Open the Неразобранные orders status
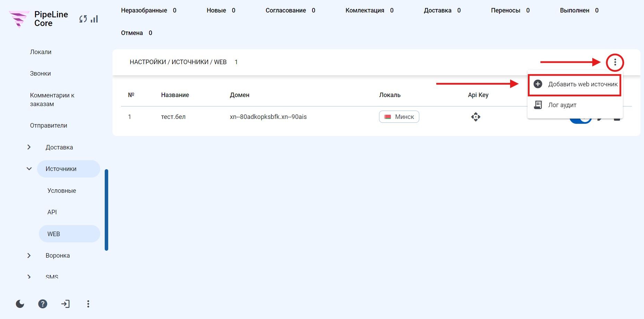 pos(149,10)
